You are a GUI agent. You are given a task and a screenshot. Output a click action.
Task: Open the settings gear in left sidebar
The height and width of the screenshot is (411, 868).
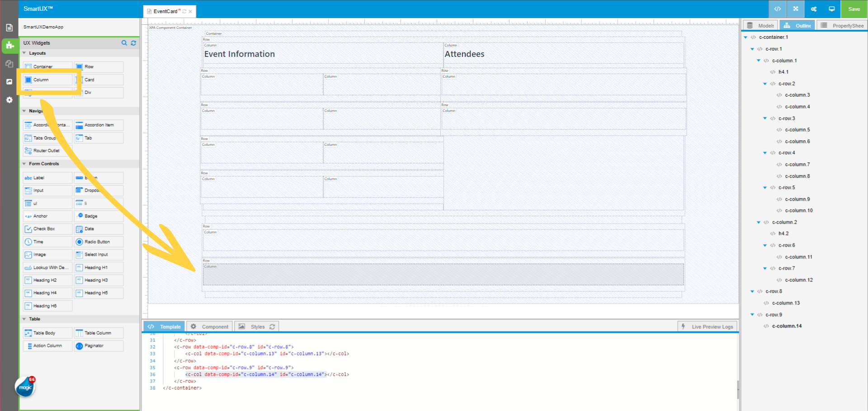[9, 100]
